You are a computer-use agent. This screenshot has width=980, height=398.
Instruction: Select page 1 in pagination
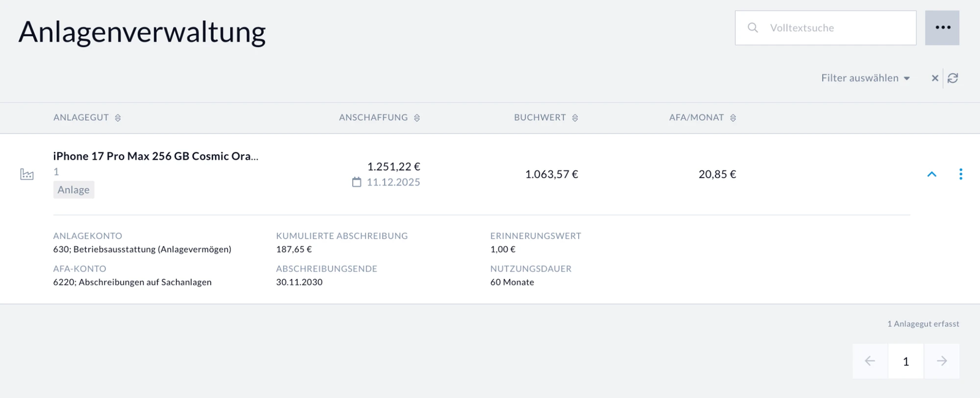coord(906,361)
